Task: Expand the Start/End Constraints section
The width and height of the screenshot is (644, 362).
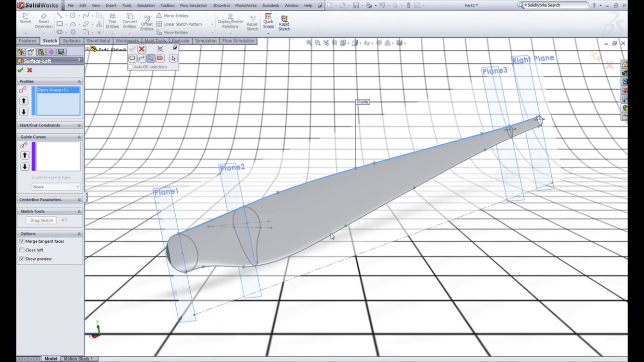Action: (49, 125)
